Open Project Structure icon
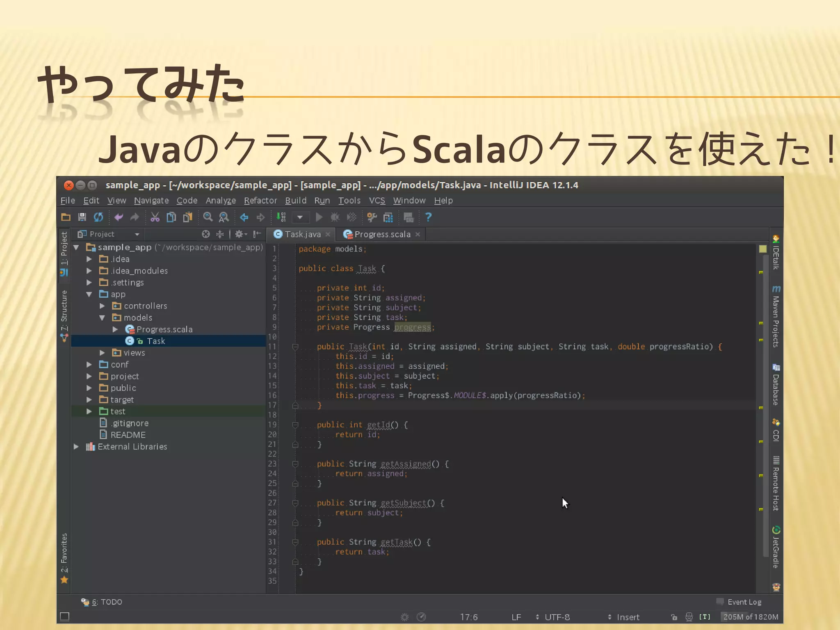The width and height of the screenshot is (840, 630). pos(388,217)
